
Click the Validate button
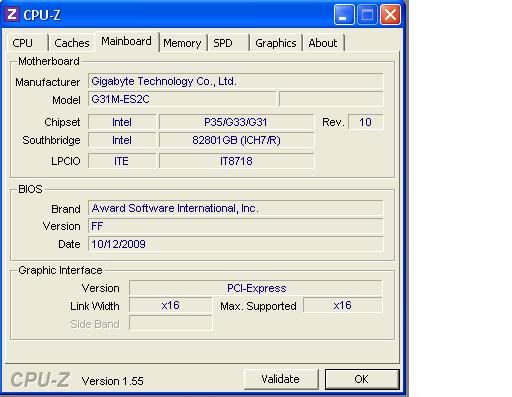point(281,379)
